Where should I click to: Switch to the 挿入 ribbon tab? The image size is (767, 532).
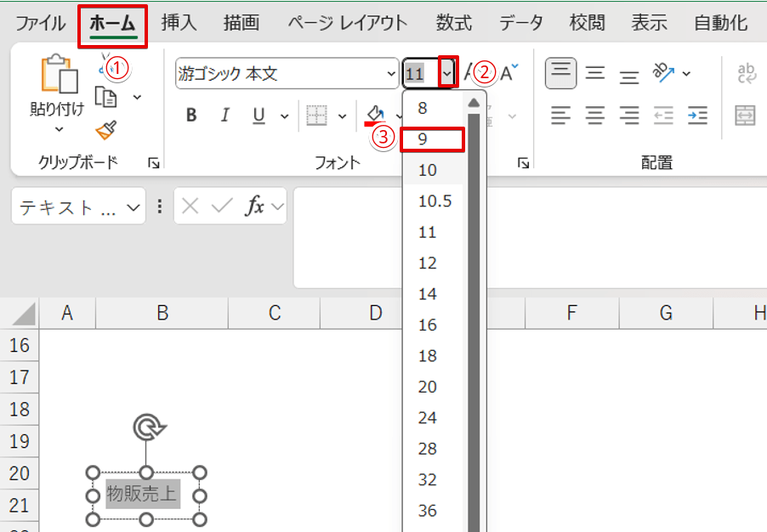point(179,23)
